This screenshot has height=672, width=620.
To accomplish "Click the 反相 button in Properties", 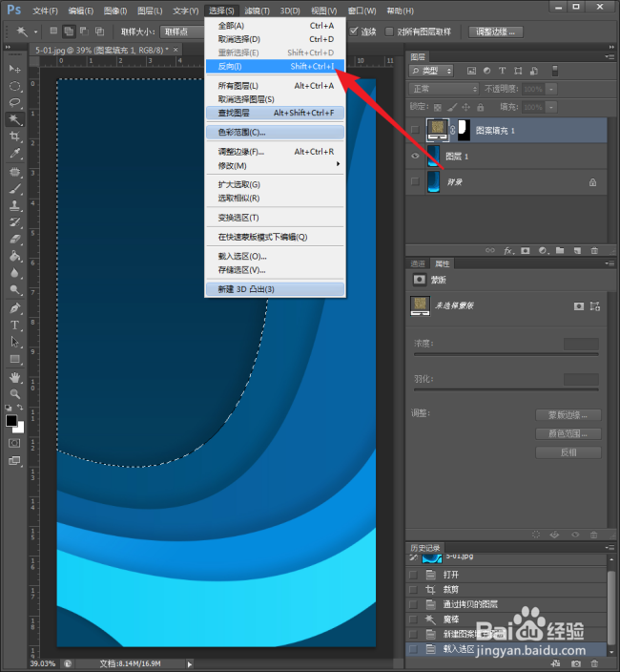I will click(x=568, y=452).
